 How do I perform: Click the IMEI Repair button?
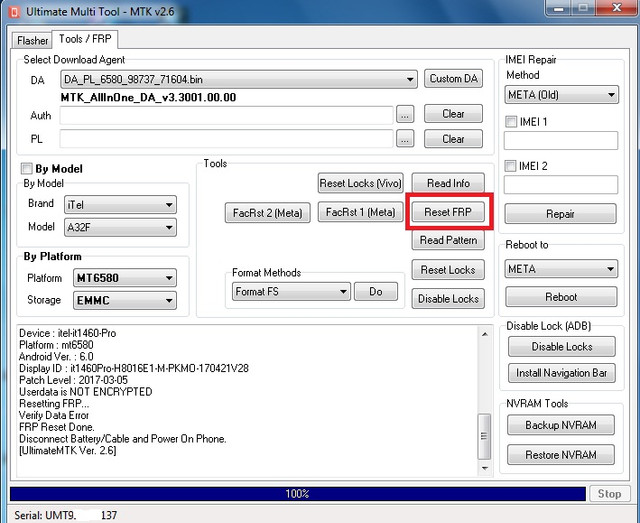560,214
